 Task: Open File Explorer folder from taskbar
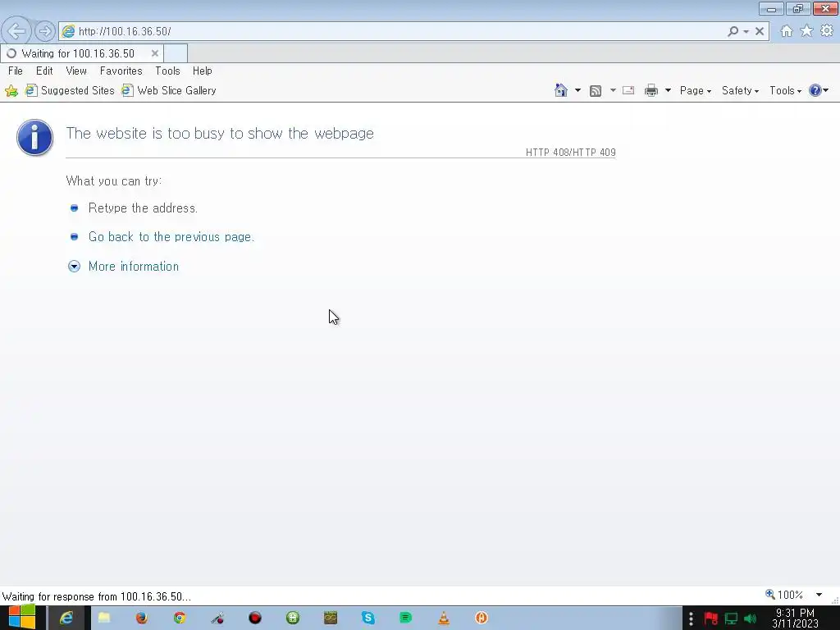(x=104, y=618)
